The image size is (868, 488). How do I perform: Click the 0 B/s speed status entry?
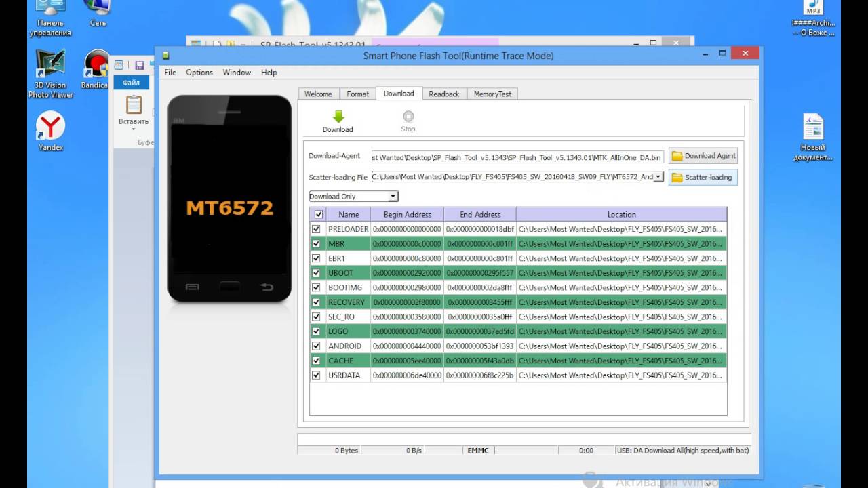pos(414,450)
